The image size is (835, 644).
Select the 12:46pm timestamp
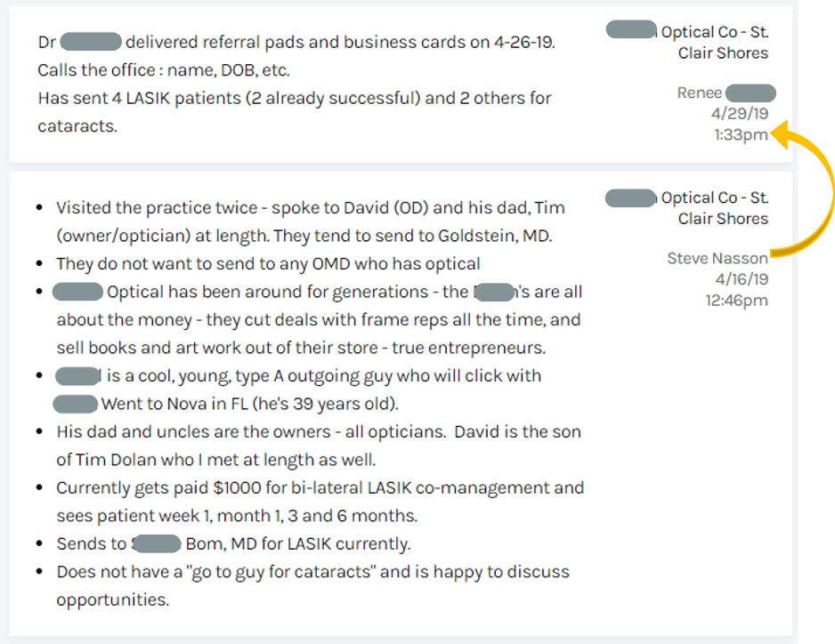point(735,301)
